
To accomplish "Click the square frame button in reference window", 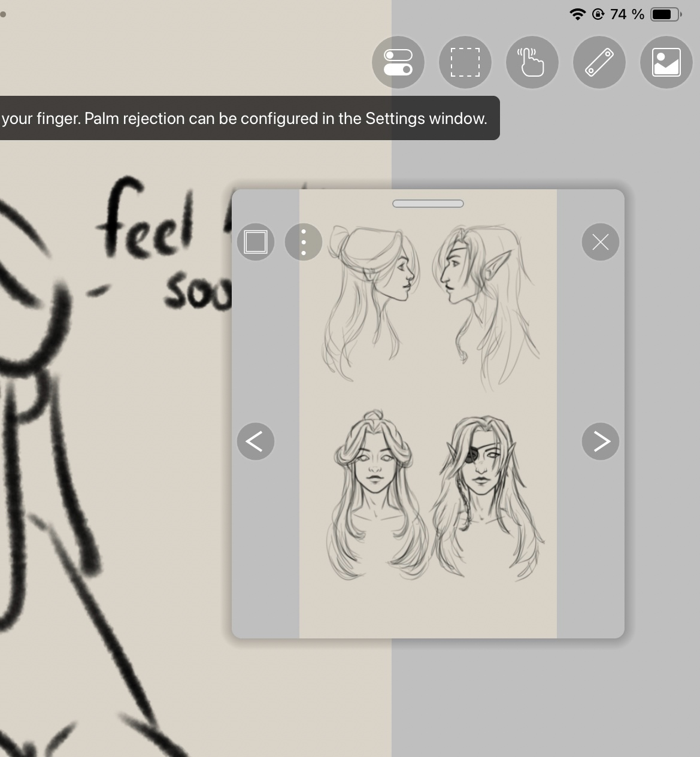I will click(256, 242).
